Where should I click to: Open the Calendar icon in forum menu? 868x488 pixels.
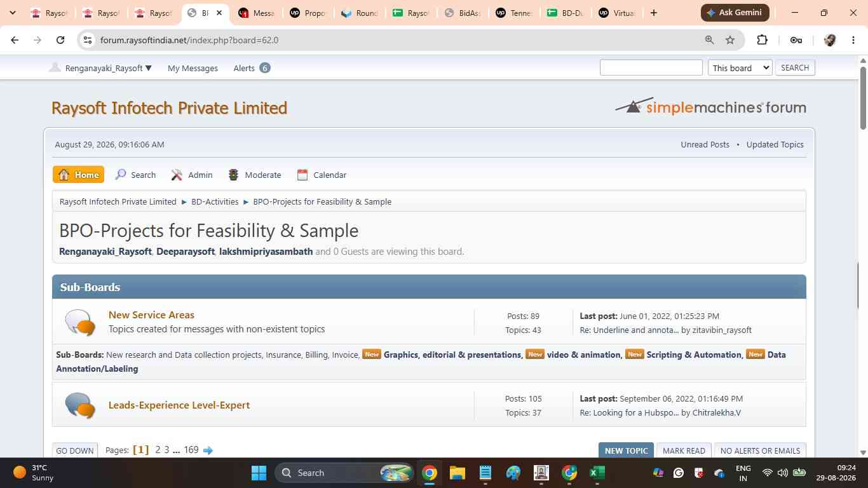pyautogui.click(x=302, y=175)
